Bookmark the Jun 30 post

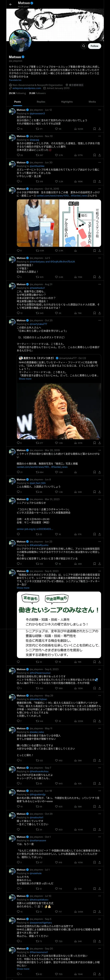pos(95,181)
